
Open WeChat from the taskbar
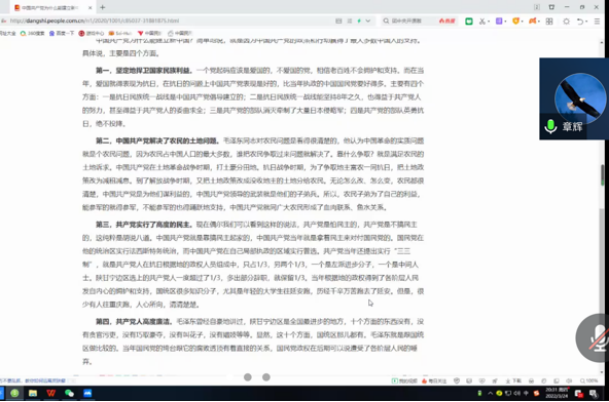coord(69,393)
